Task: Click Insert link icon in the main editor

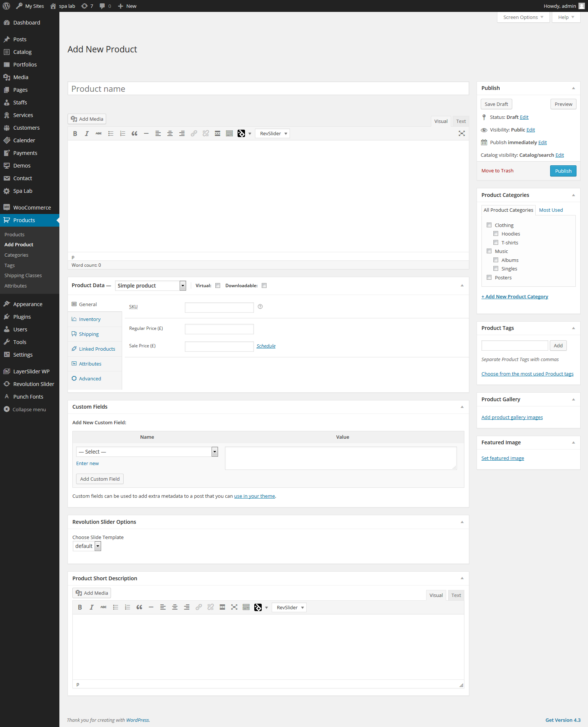Action: click(194, 134)
